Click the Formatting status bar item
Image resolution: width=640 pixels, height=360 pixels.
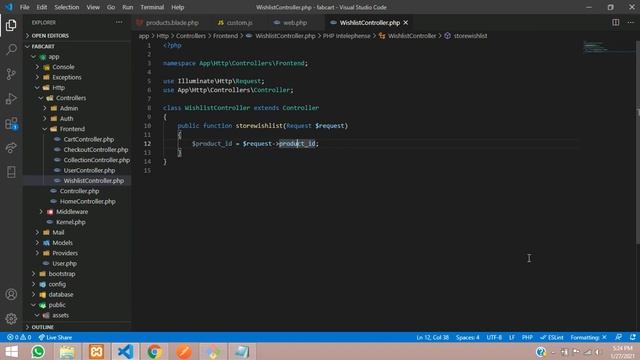click(x=589, y=338)
